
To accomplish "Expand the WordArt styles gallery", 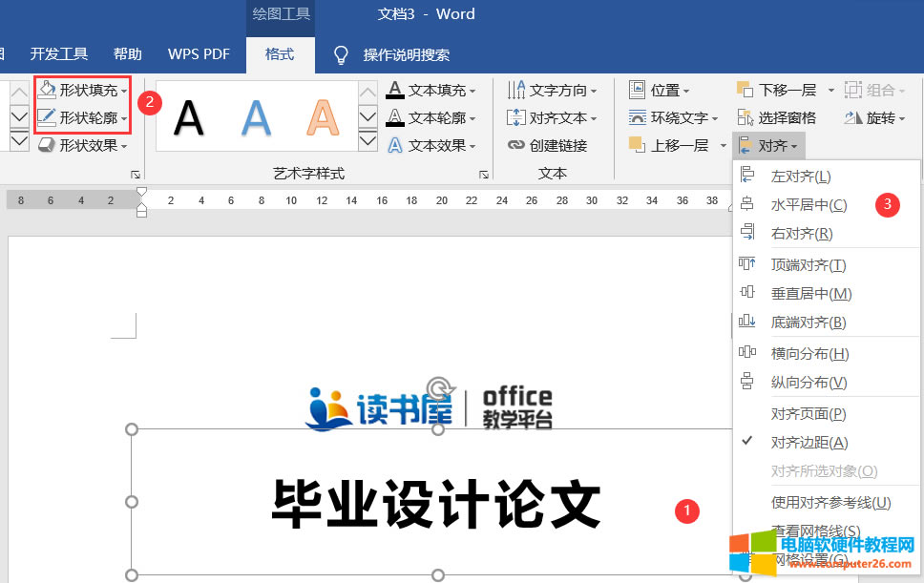I will (367, 139).
